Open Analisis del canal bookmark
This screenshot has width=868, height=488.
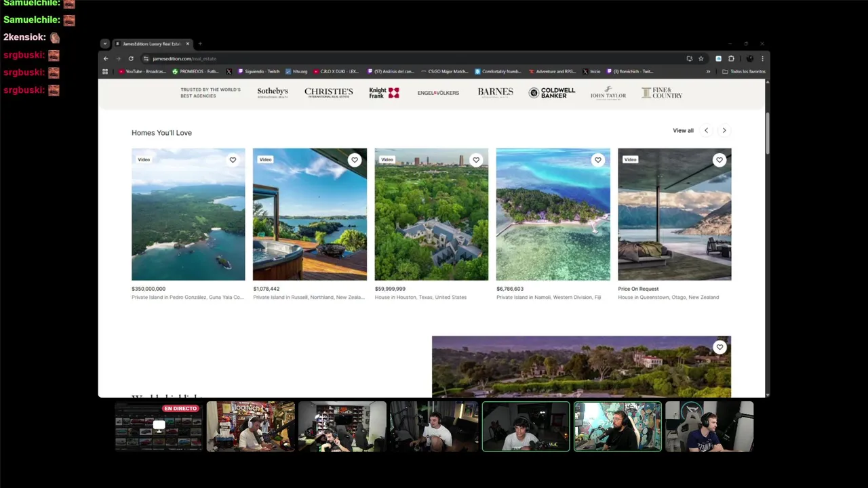(x=391, y=71)
